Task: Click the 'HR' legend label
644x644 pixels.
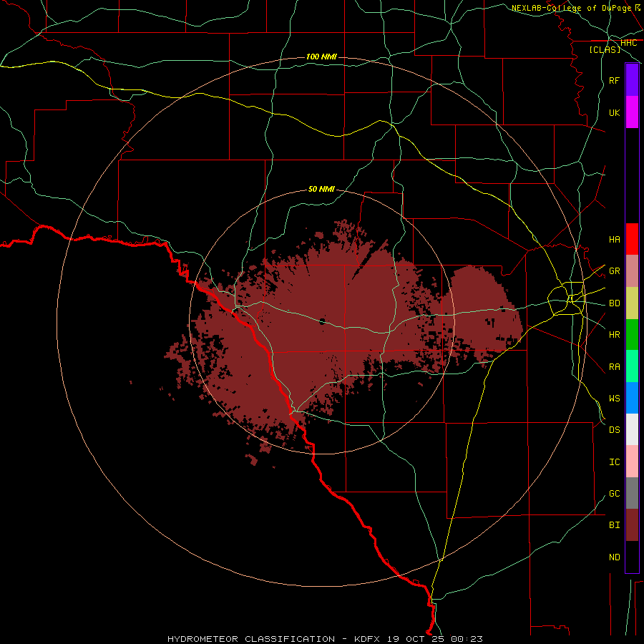Action: (614, 335)
